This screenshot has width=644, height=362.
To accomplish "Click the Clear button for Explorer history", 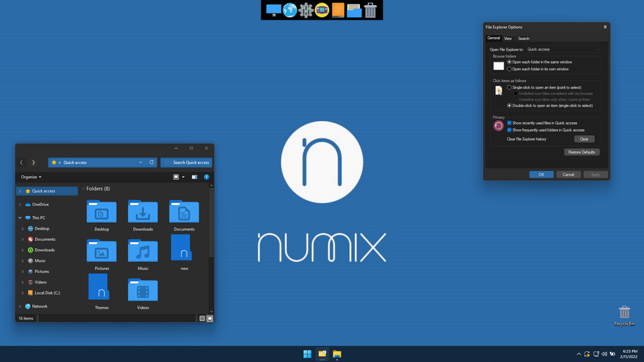I will (584, 139).
